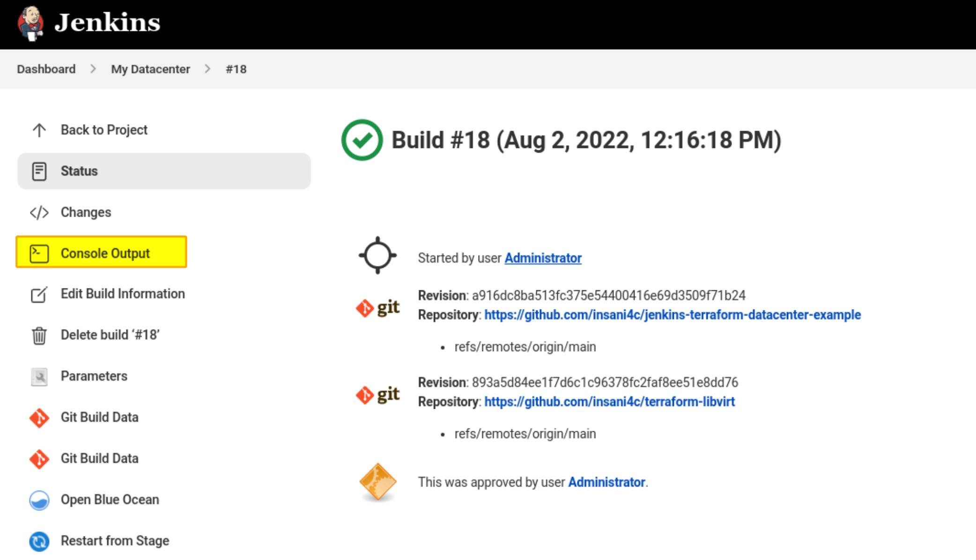Viewport: 976px width, 560px height.
Task: Click the Restart from Stage circular icon
Action: pyautogui.click(x=39, y=541)
